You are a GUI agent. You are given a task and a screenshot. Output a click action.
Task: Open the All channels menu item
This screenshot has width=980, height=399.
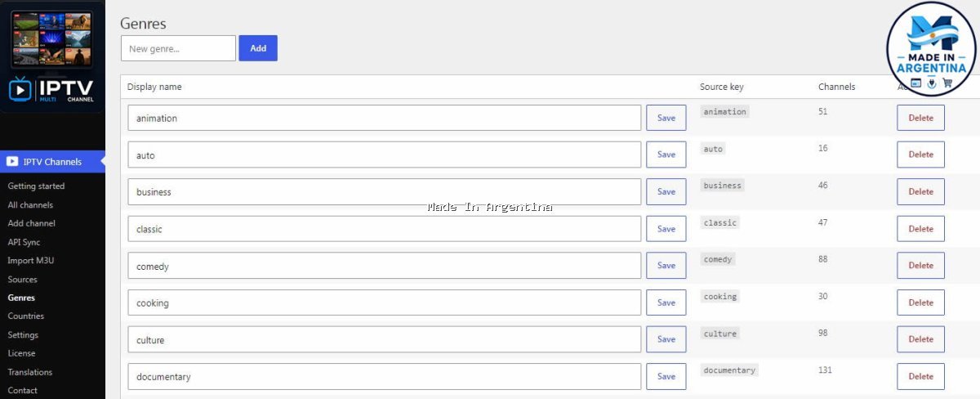[x=30, y=205]
